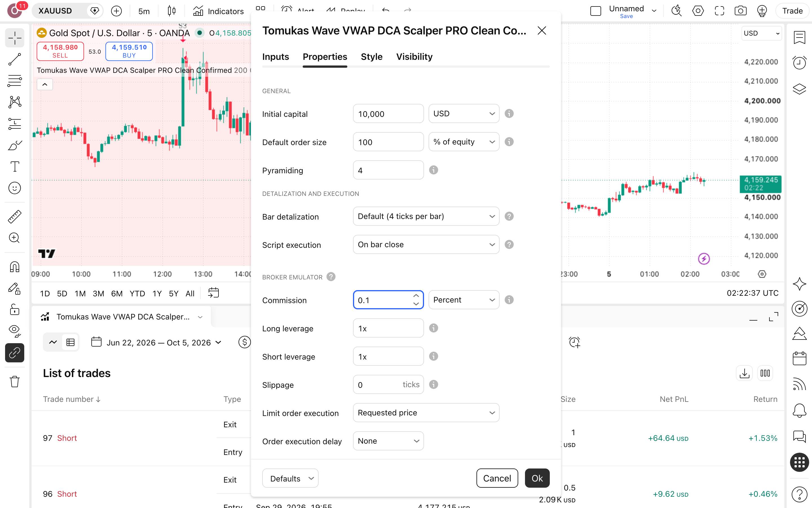This screenshot has width=812, height=508.
Task: Open notifications bell in right sidebar
Action: [x=799, y=411]
